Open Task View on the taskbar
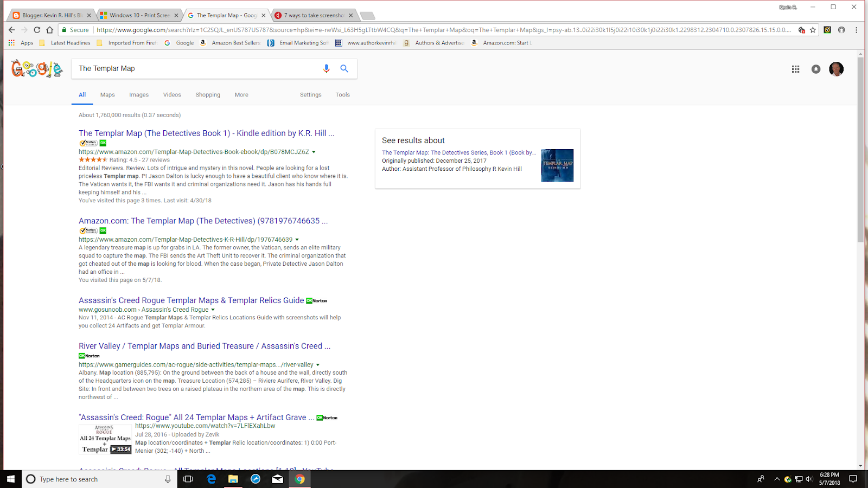The image size is (868, 488). pos(188,479)
